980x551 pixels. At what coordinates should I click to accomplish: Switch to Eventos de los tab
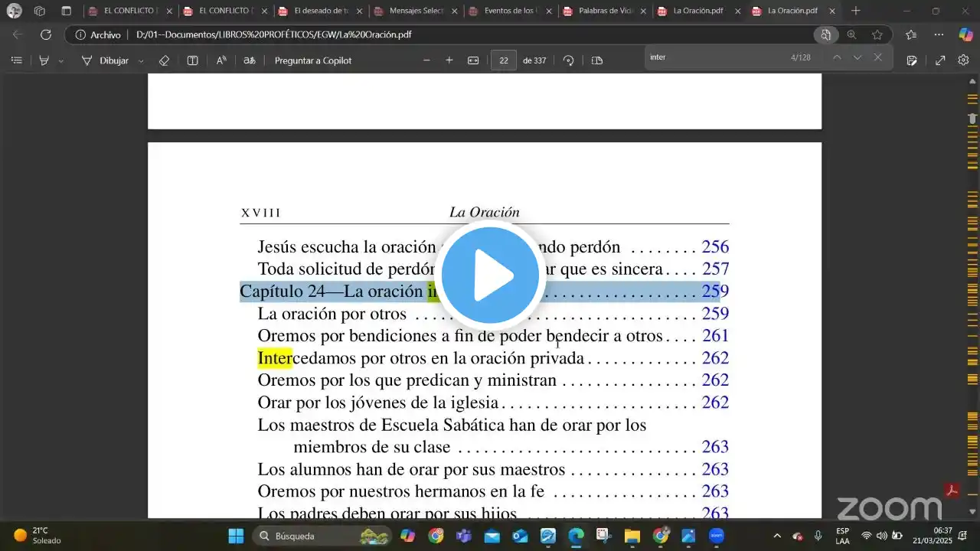(x=510, y=11)
